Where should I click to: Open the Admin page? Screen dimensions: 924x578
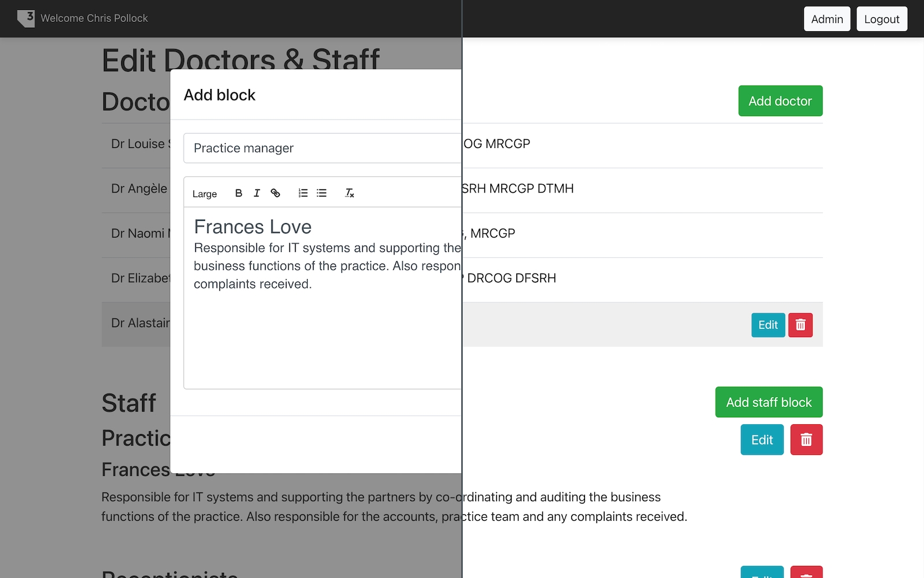click(x=827, y=19)
